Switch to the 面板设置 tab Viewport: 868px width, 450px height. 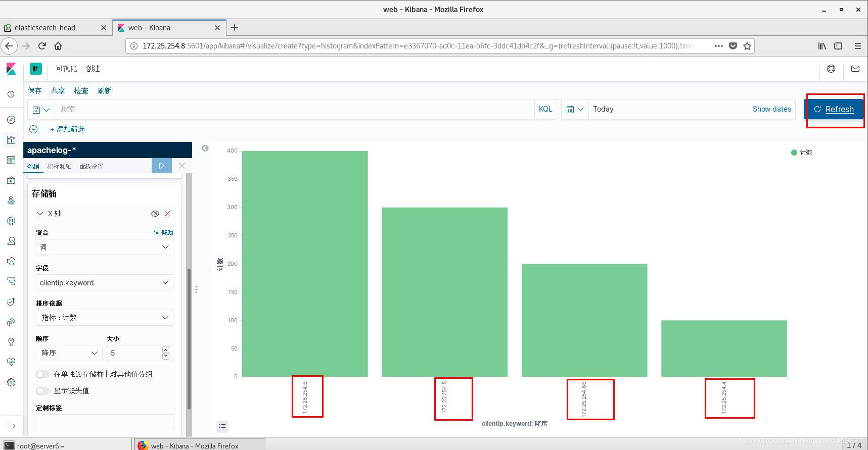[92, 166]
